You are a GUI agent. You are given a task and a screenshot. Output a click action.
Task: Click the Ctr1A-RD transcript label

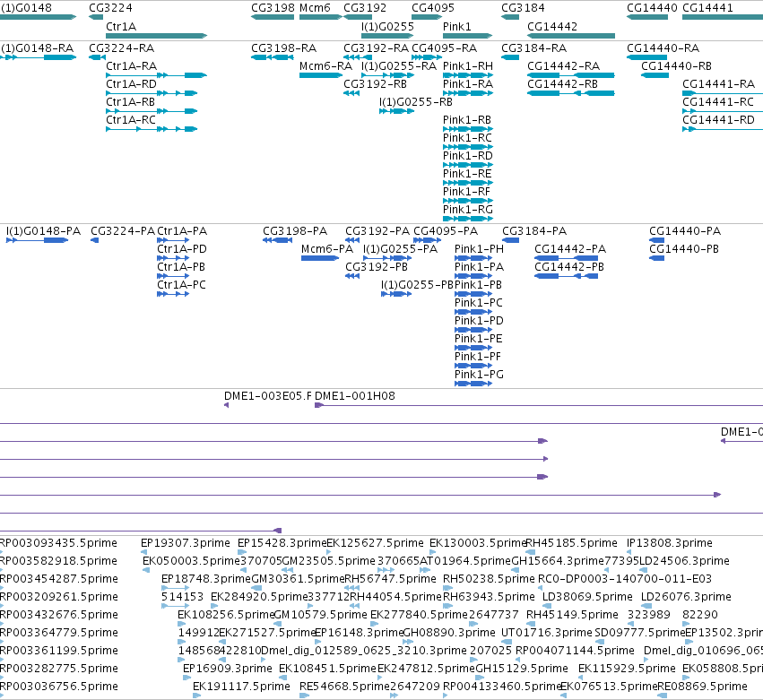pyautogui.click(x=132, y=84)
